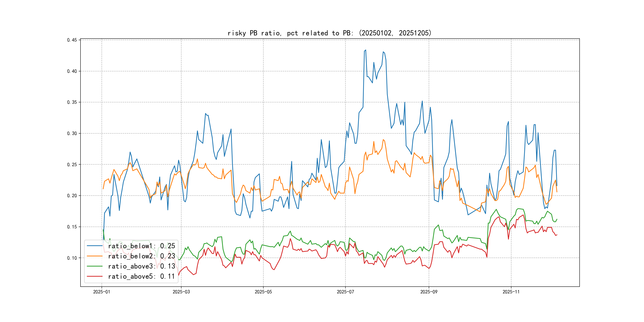Click the 2025-07 x-axis tick label
Viewport: 644px width, 322px height.
click(x=345, y=292)
